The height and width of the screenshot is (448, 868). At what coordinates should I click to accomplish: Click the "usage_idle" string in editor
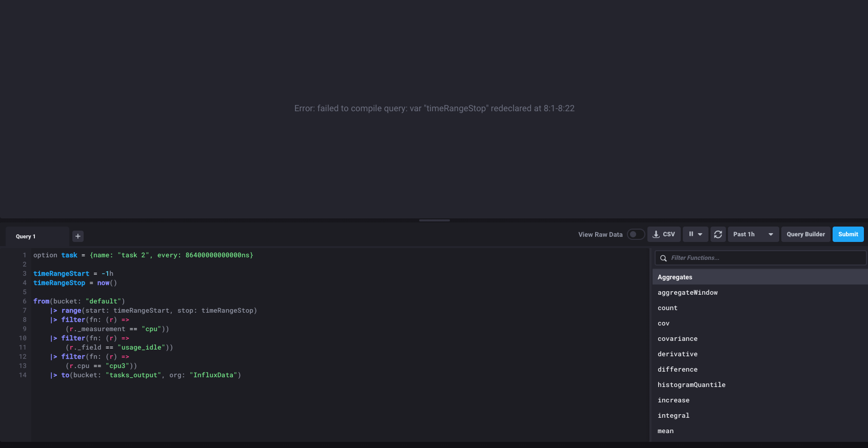tap(141, 348)
